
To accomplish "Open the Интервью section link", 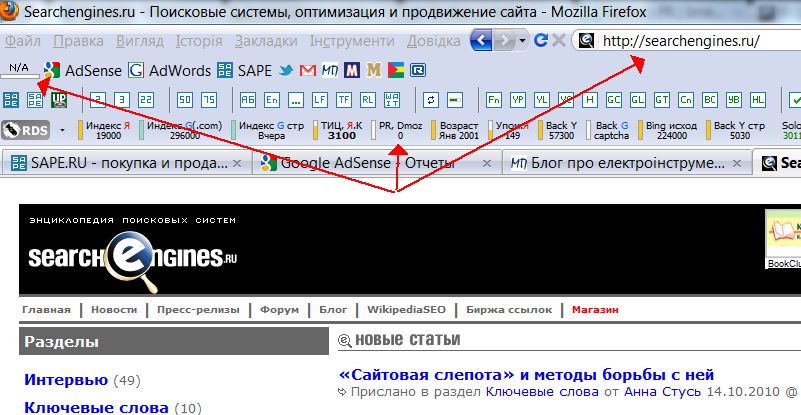I will click(x=66, y=380).
